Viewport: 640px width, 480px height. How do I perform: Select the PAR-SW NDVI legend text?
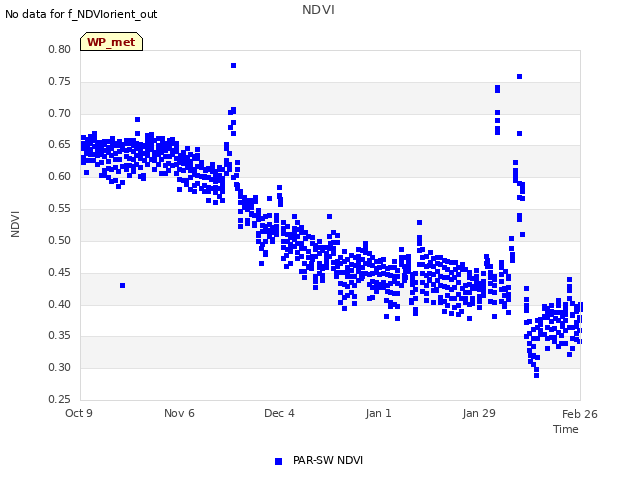click(x=328, y=460)
